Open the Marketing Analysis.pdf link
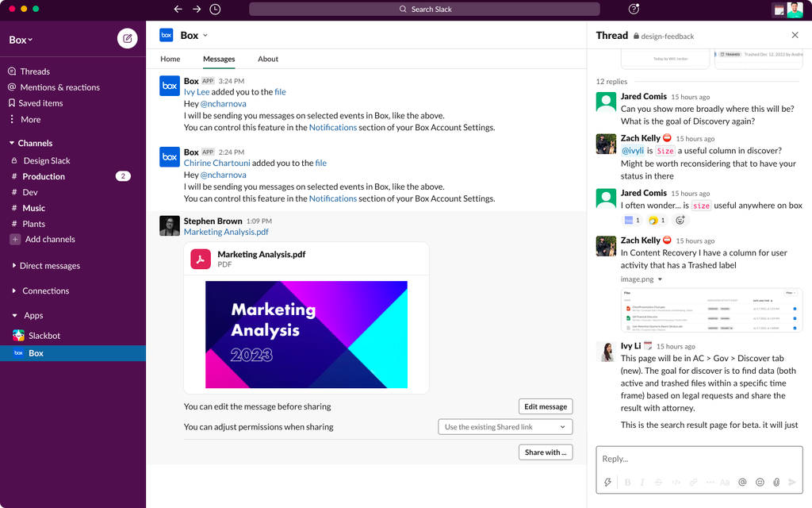The image size is (812, 508). (x=226, y=232)
